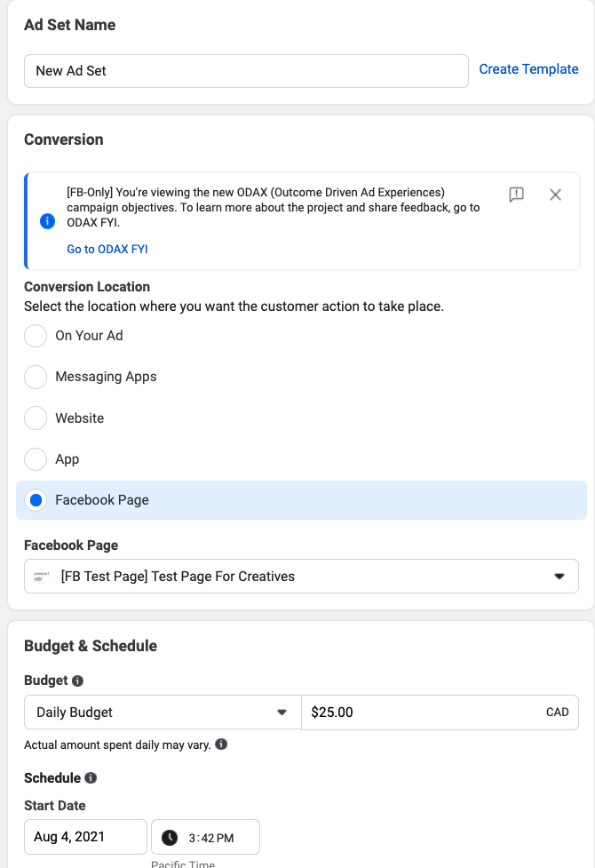Dismiss the ODAX notice with the X icon
The width and height of the screenshot is (595, 868).
point(555,195)
